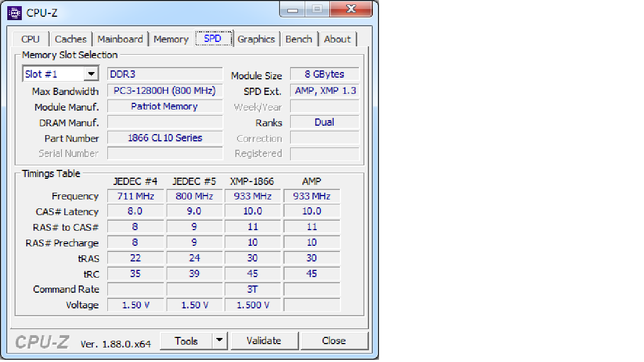The width and height of the screenshot is (644, 362).
Task: Select the DDR3 memory type field
Action: 165,74
